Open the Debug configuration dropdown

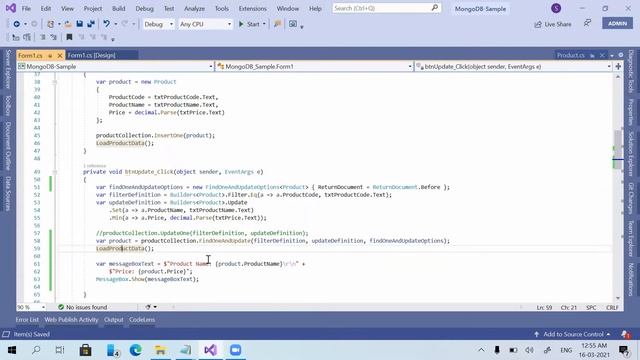[158, 24]
